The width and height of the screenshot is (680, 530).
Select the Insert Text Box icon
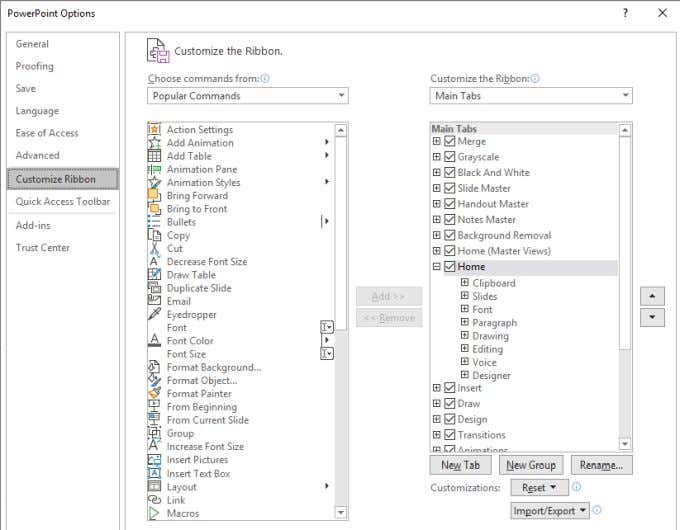[x=154, y=473]
